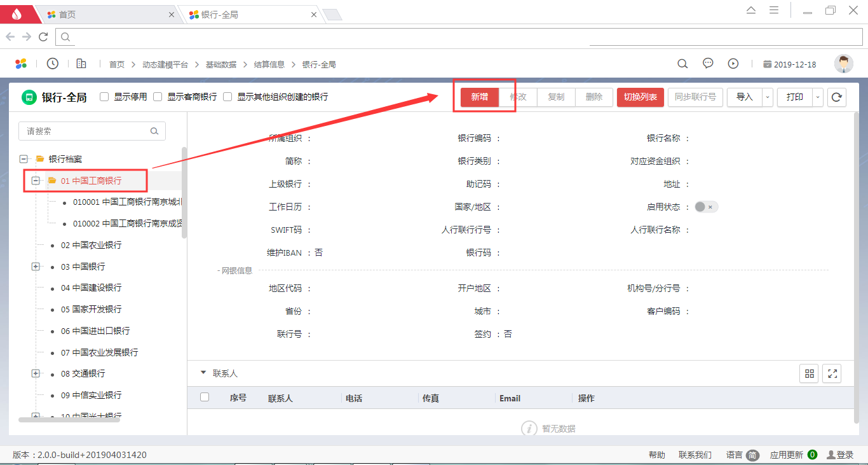
Task: Click the app update count badge
Action: (x=812, y=455)
